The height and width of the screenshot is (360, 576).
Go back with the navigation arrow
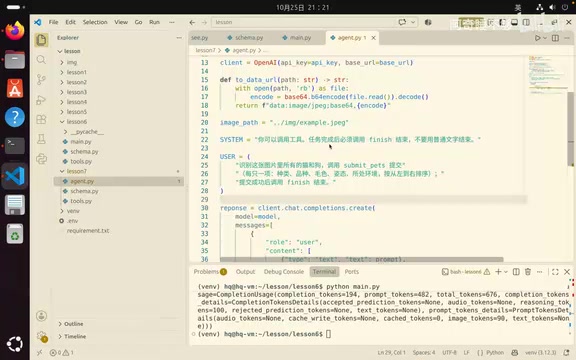[192, 22]
